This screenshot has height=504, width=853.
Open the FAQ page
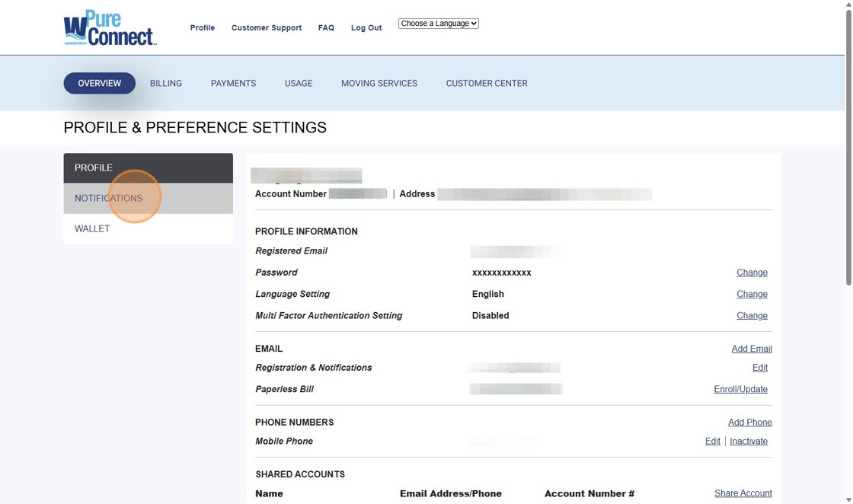[x=326, y=28]
